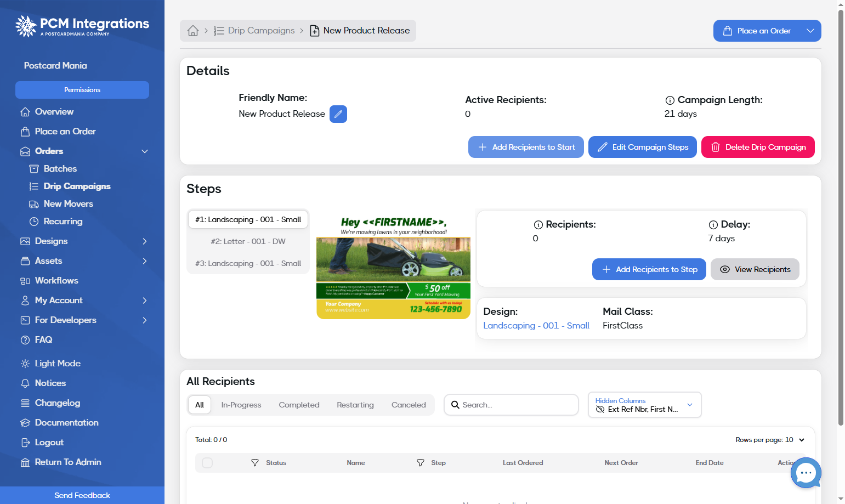Open Workflows in the sidebar
Viewport: 845px width, 504px height.
pyautogui.click(x=56, y=281)
